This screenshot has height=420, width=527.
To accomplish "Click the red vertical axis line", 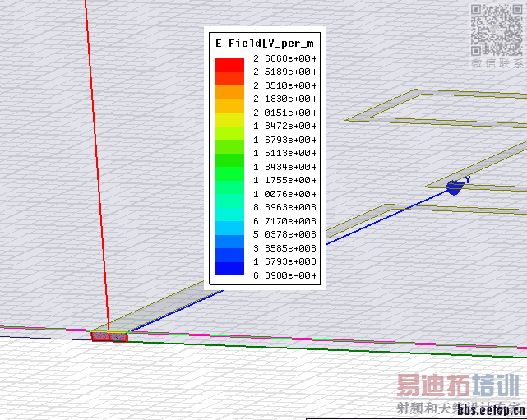I will [97, 164].
